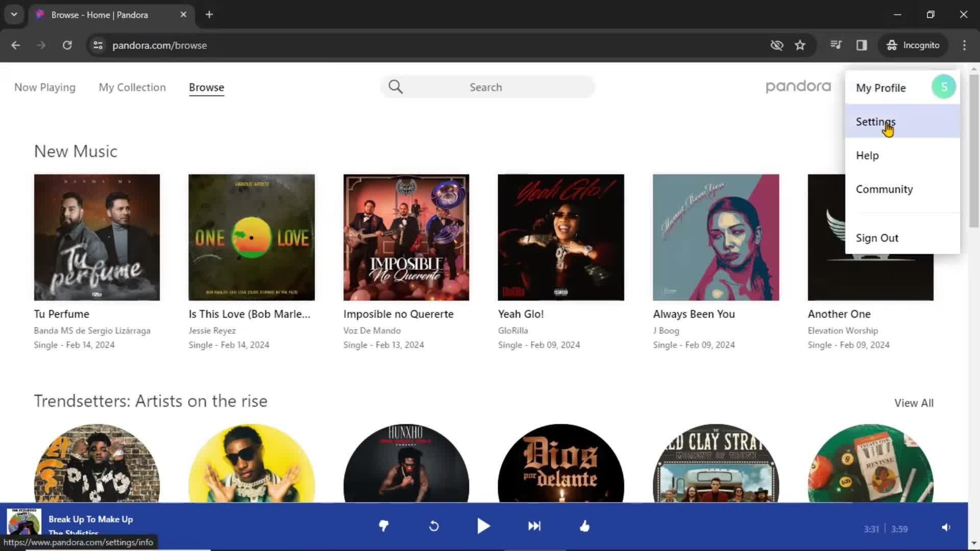The width and height of the screenshot is (980, 551).
Task: Click the My Profile avatar icon
Action: (x=942, y=87)
